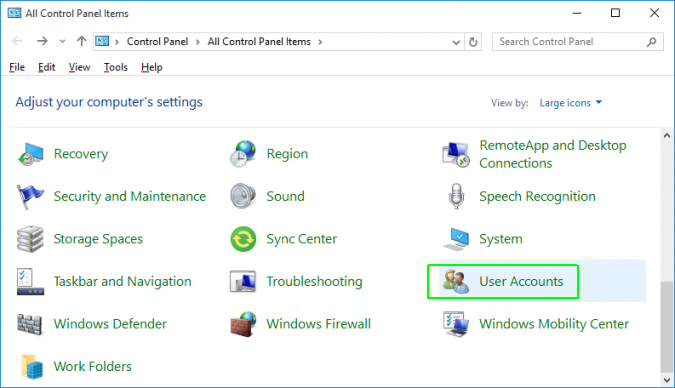Viewport: 675px width, 388px height.
Task: Click the refresh button beside address bar
Action: (473, 42)
